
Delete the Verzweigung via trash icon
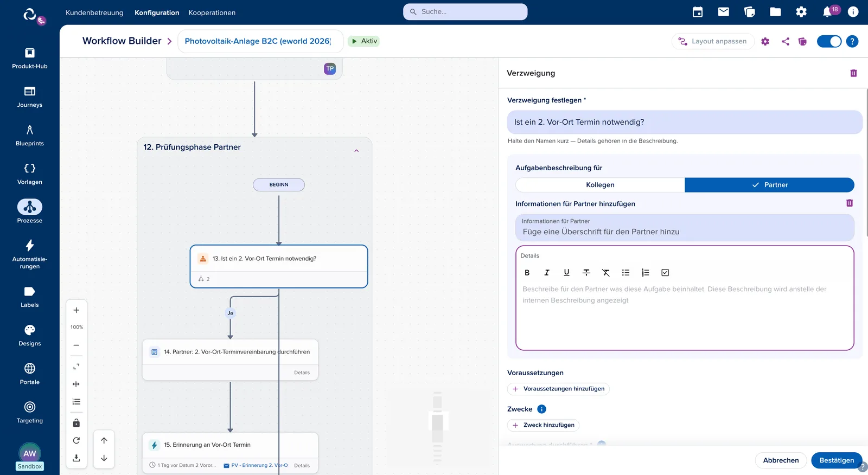853,73
